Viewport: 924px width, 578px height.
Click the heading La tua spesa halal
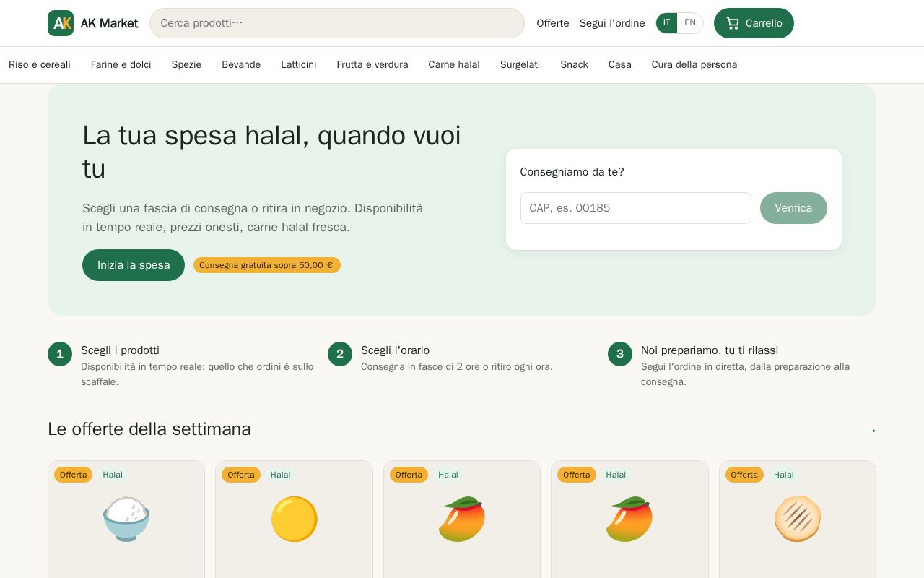coord(271,152)
